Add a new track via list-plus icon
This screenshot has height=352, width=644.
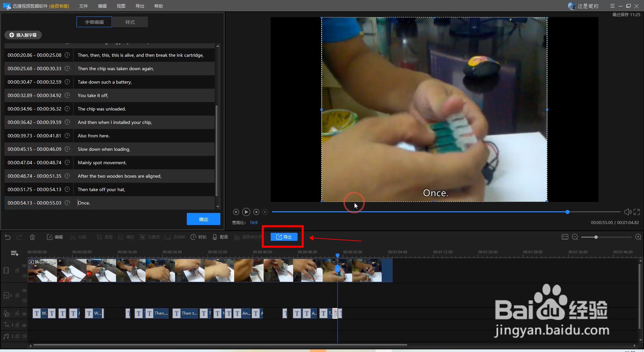point(14,253)
